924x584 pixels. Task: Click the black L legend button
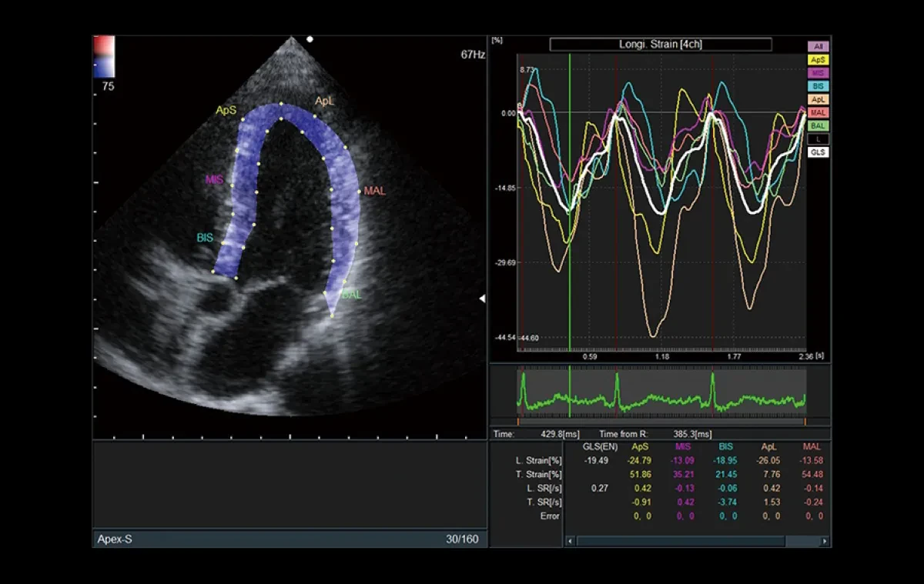pyautogui.click(x=818, y=139)
